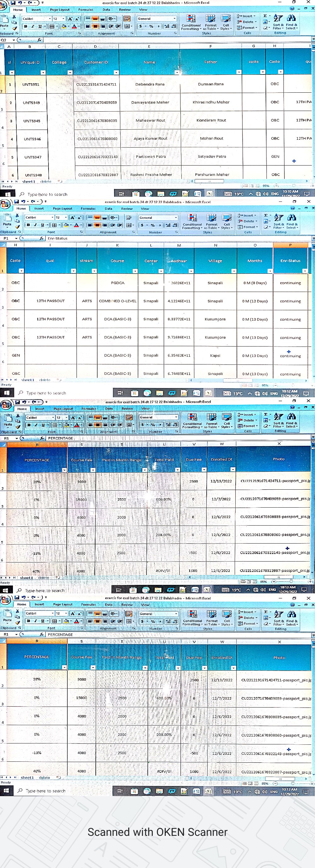Screen dimensions: 315x868
Task: Expand the Customer ID column filter arrow
Action: [116, 73]
